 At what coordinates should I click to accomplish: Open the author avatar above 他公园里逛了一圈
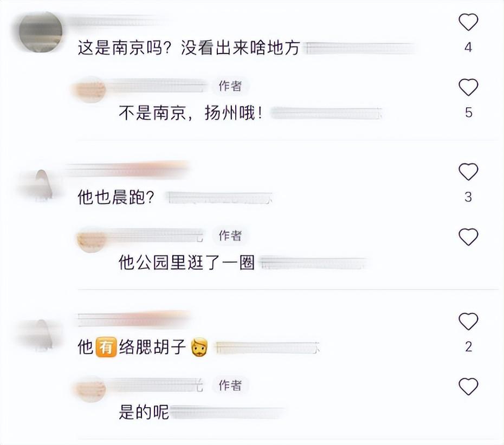(91, 239)
